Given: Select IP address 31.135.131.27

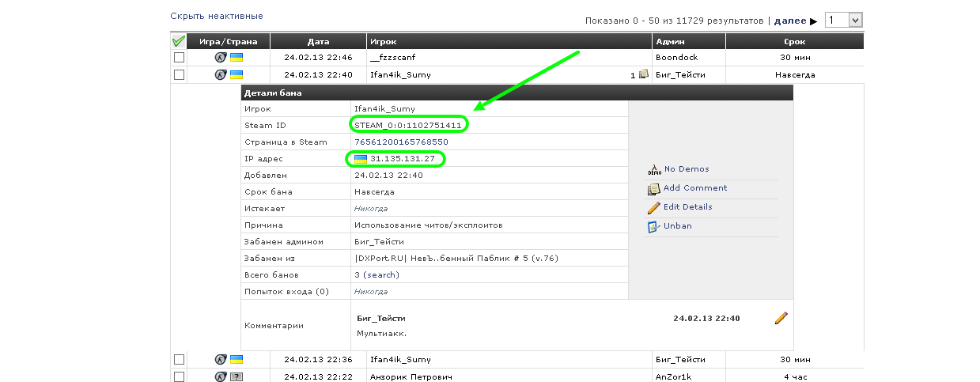Looking at the screenshot, I should (403, 159).
